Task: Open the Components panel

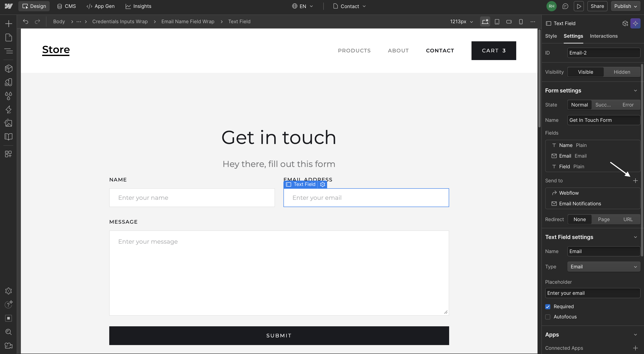Action: point(9,68)
